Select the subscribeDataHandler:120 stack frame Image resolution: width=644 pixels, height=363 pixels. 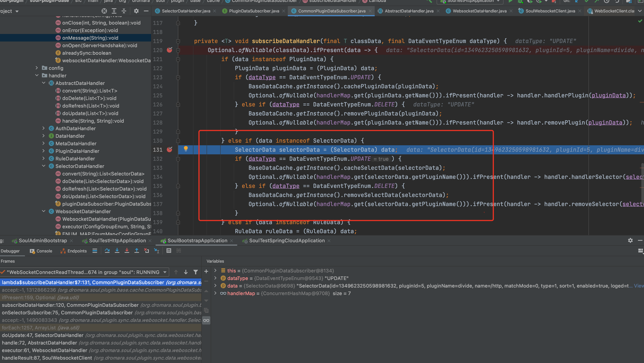point(70,305)
